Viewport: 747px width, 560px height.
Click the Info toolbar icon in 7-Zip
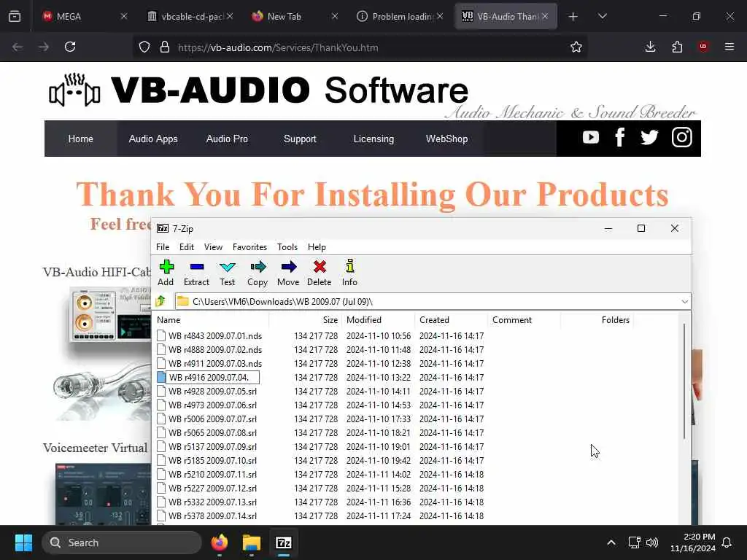click(x=349, y=273)
